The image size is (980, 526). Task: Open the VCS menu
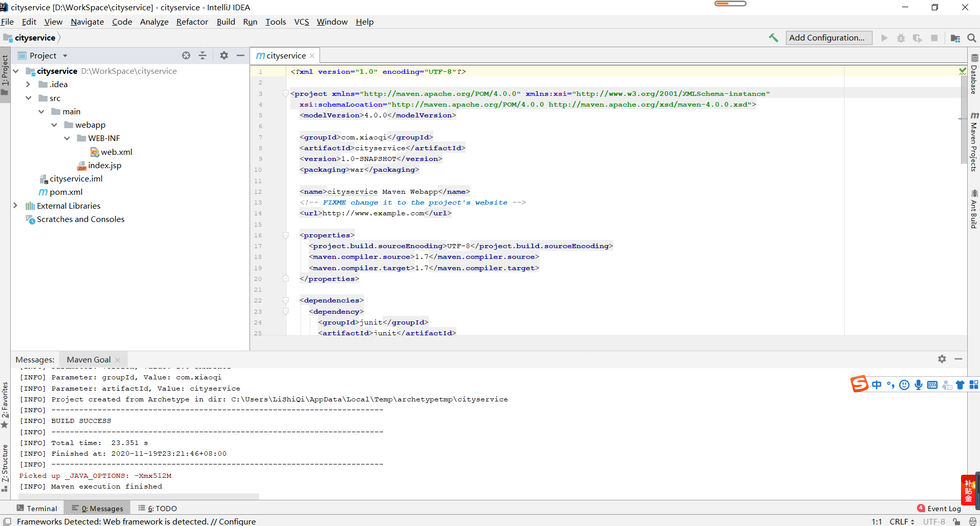(302, 22)
